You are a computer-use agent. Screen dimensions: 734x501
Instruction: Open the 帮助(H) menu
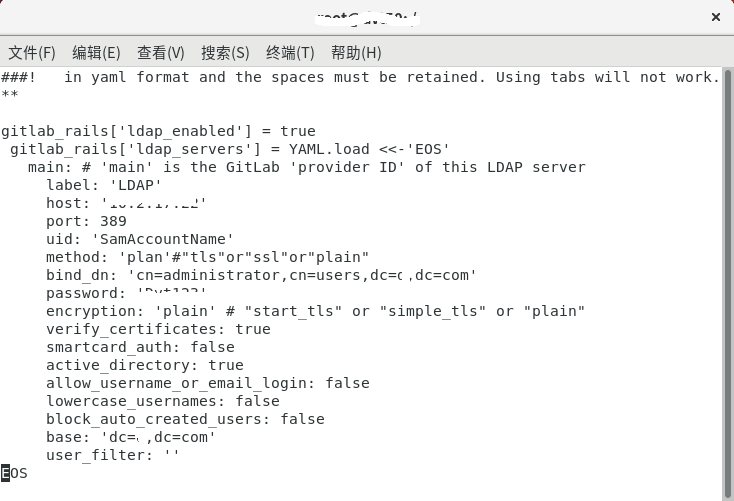pyautogui.click(x=356, y=52)
